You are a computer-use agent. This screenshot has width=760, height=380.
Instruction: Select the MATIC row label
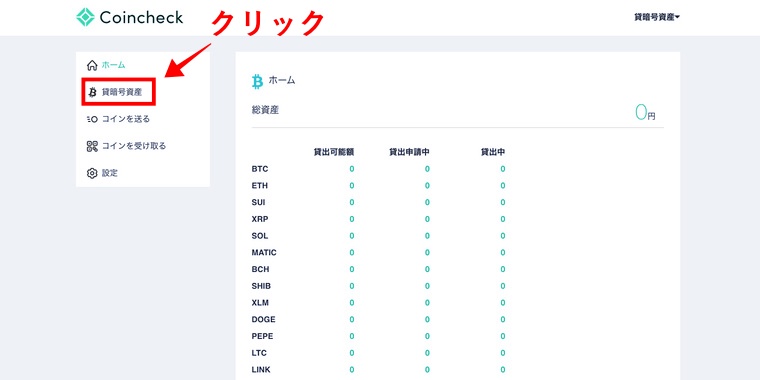click(264, 253)
